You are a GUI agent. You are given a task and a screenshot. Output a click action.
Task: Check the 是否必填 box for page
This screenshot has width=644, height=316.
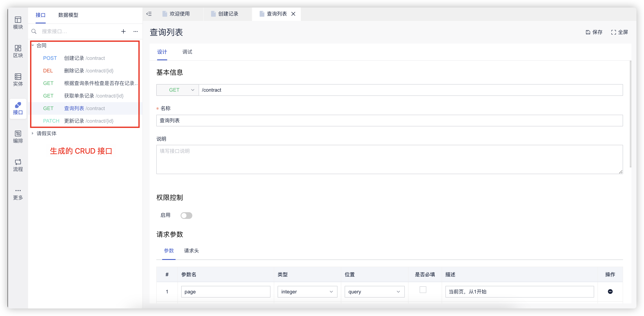coord(423,290)
